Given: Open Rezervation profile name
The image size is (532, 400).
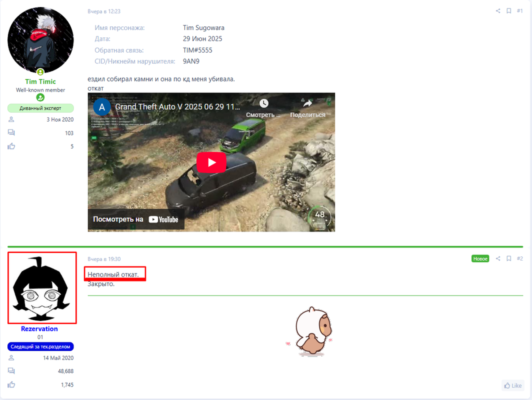Looking at the screenshot, I should 39,329.
